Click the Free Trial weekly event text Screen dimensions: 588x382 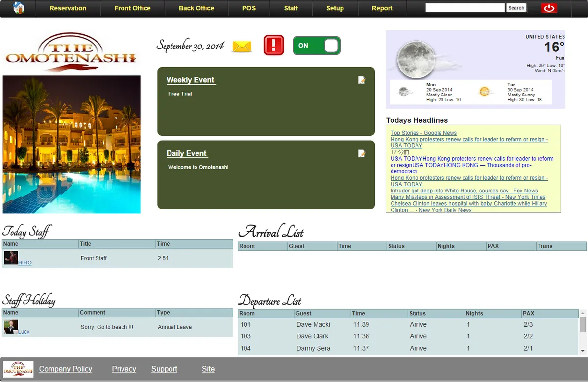point(180,94)
